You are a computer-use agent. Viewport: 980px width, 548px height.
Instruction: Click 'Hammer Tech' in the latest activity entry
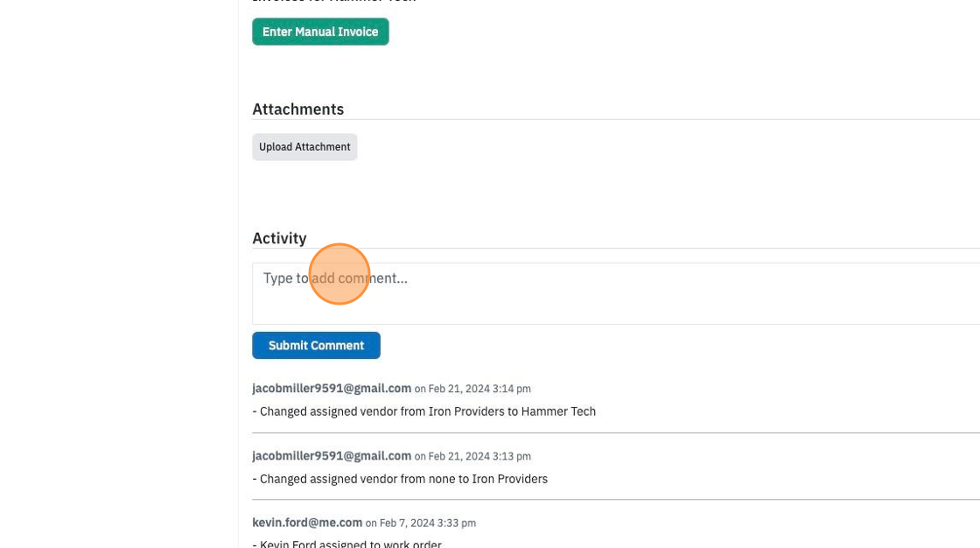click(x=558, y=411)
